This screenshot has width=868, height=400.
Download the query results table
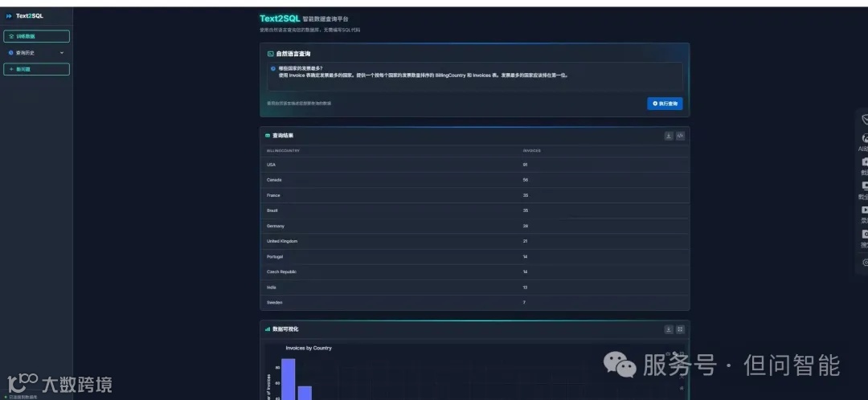click(x=669, y=136)
